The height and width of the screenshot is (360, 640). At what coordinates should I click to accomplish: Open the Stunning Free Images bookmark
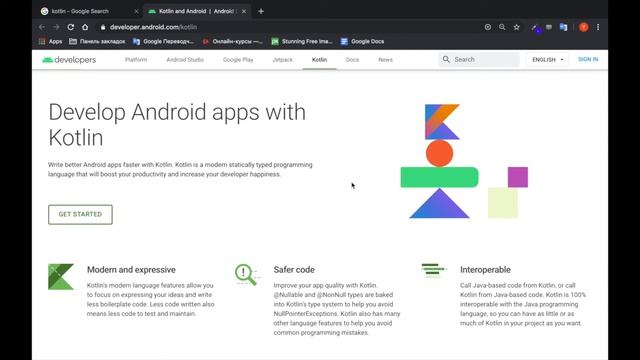coord(302,41)
